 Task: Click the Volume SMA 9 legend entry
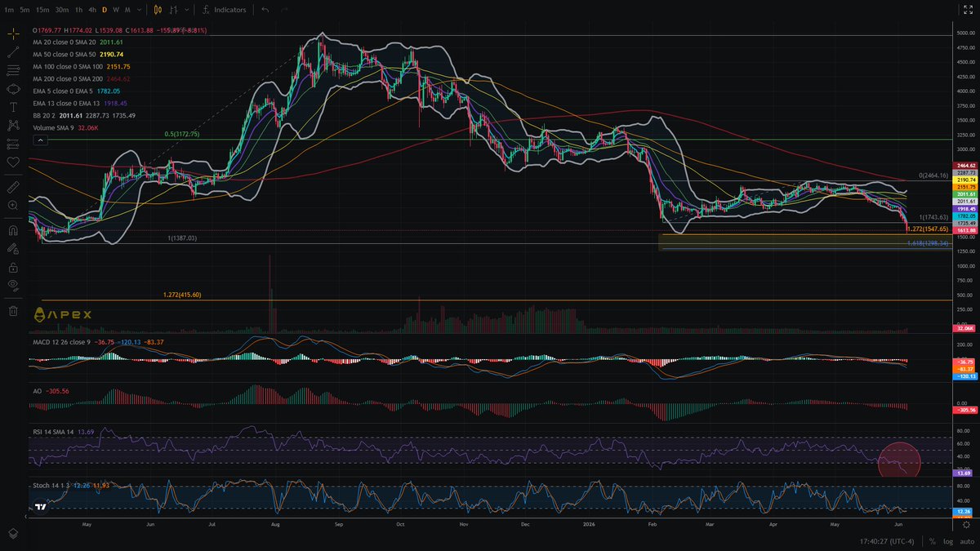(65, 128)
